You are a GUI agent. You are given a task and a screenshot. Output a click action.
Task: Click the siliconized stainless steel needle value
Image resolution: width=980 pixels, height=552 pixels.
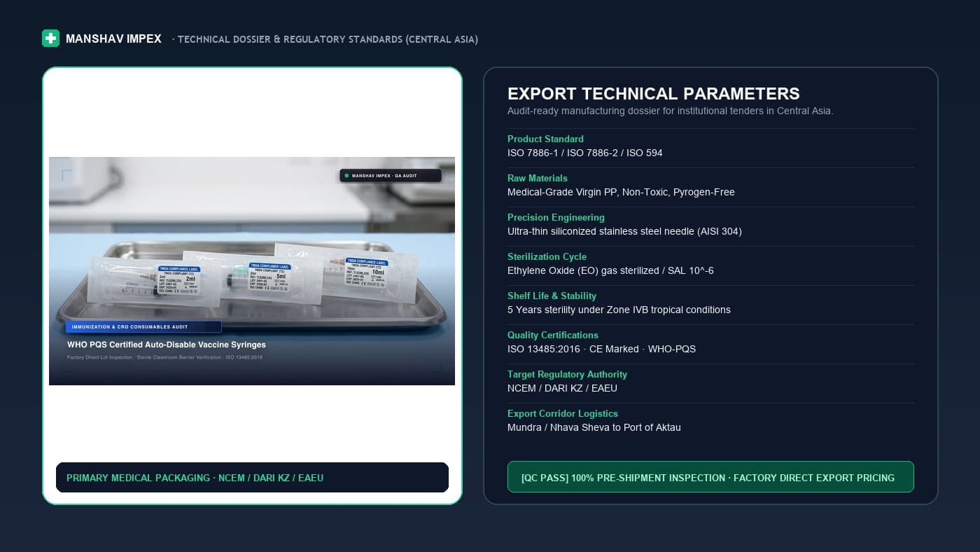[624, 231]
